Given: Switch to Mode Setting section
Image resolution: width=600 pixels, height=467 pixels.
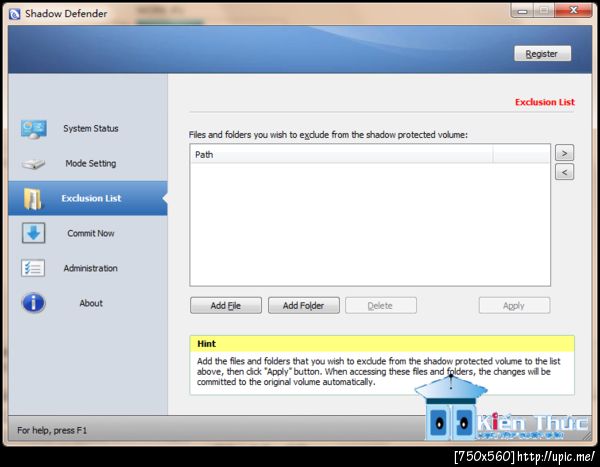Looking at the screenshot, I should coord(91,163).
